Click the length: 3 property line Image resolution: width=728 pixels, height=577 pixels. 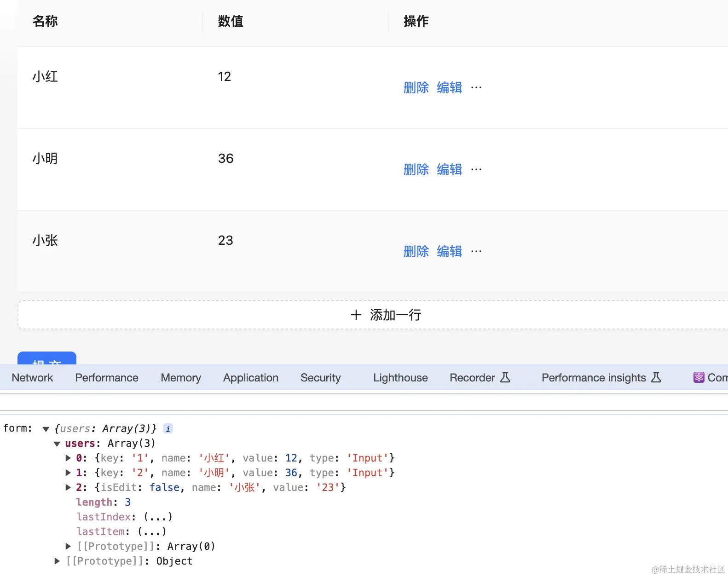point(104,502)
